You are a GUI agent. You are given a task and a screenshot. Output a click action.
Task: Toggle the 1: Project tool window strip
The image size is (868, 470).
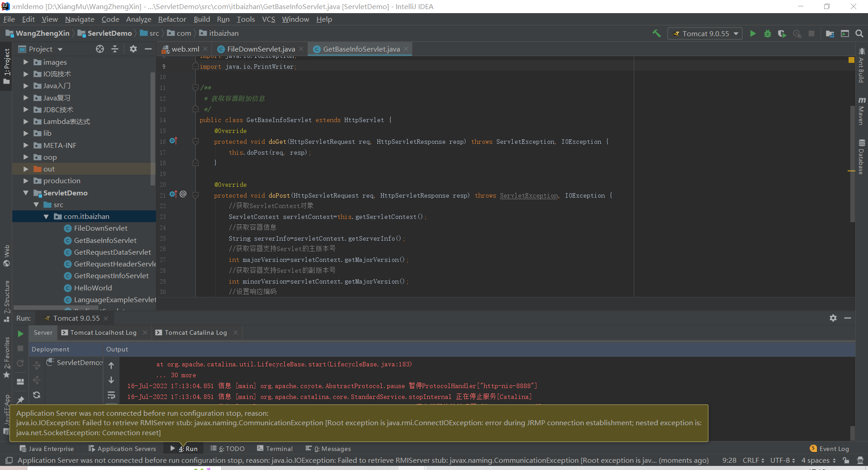pyautogui.click(x=6, y=66)
